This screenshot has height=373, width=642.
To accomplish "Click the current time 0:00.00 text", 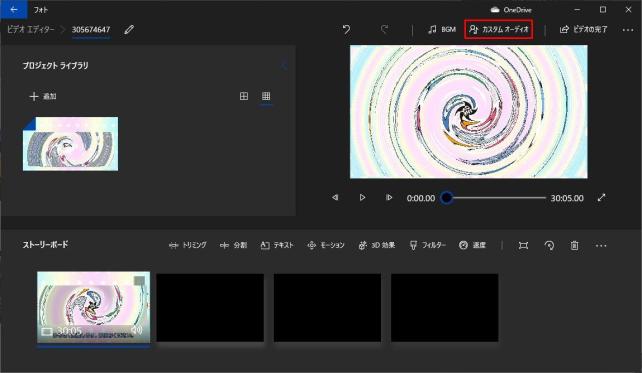I will click(x=421, y=198).
